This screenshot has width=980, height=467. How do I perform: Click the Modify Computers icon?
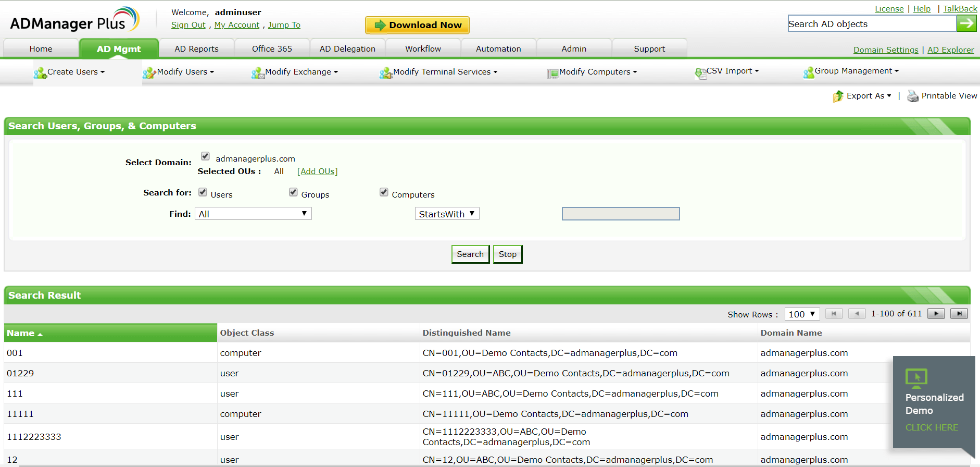click(552, 73)
